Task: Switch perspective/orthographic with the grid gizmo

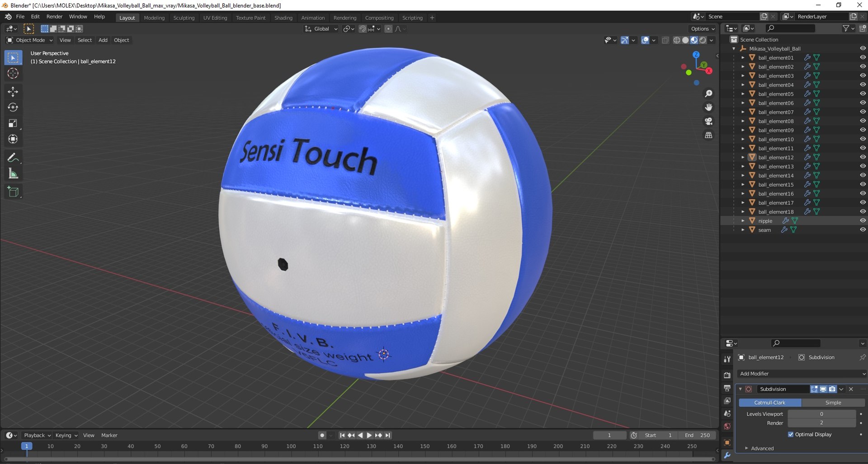Action: (x=708, y=135)
